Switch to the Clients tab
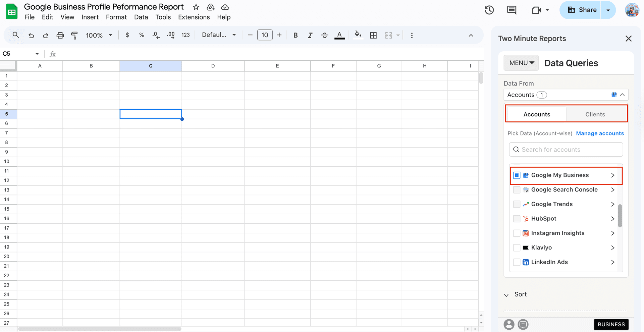 point(596,114)
